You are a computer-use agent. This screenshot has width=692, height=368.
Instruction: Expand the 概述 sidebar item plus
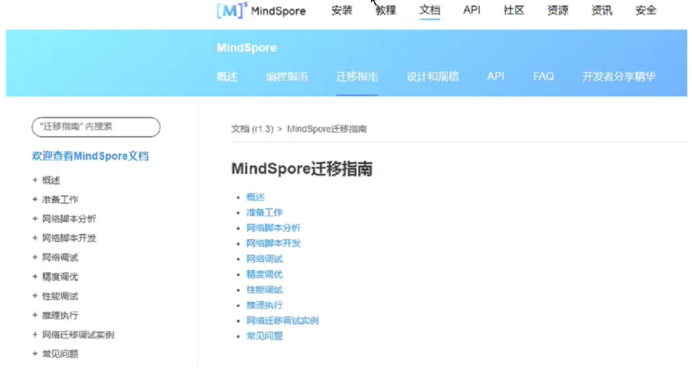35,180
